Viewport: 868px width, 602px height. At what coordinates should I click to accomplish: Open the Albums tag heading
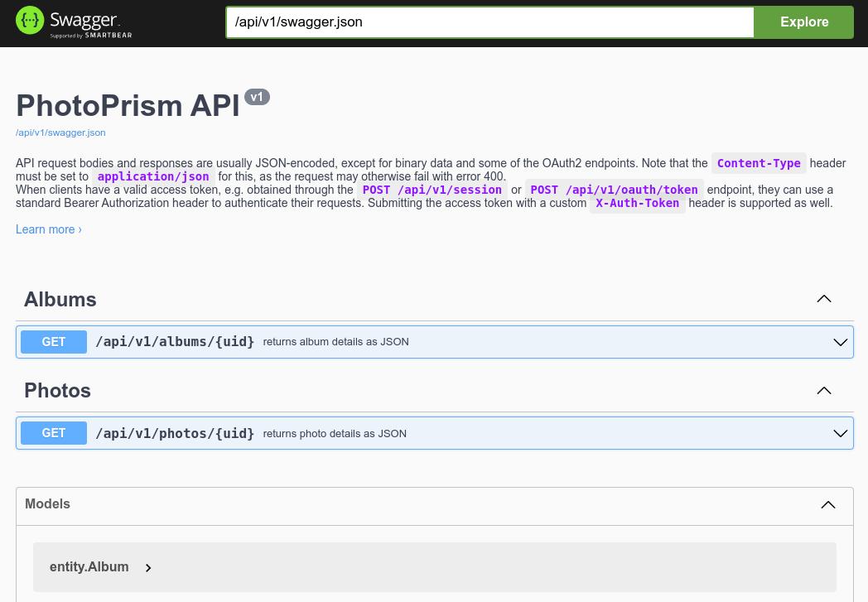(60, 300)
